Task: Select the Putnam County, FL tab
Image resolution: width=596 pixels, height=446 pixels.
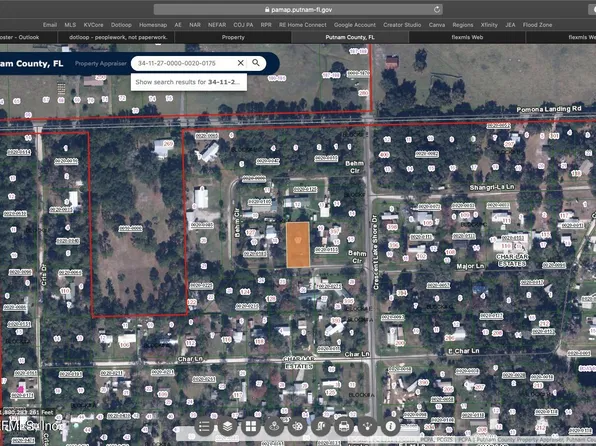Action: coord(350,37)
